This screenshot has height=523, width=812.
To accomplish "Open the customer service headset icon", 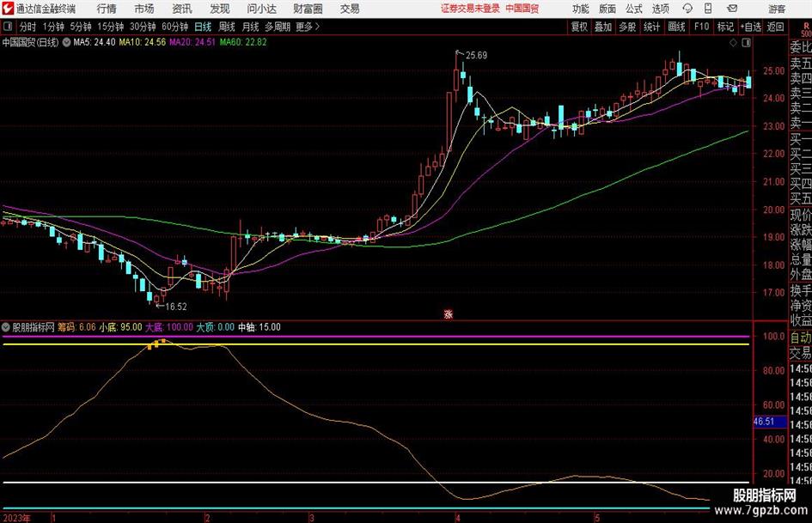I will [687, 9].
